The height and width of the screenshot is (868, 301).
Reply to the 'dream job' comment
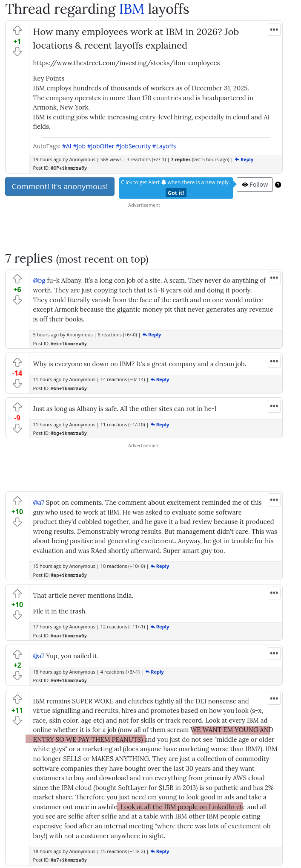click(160, 379)
